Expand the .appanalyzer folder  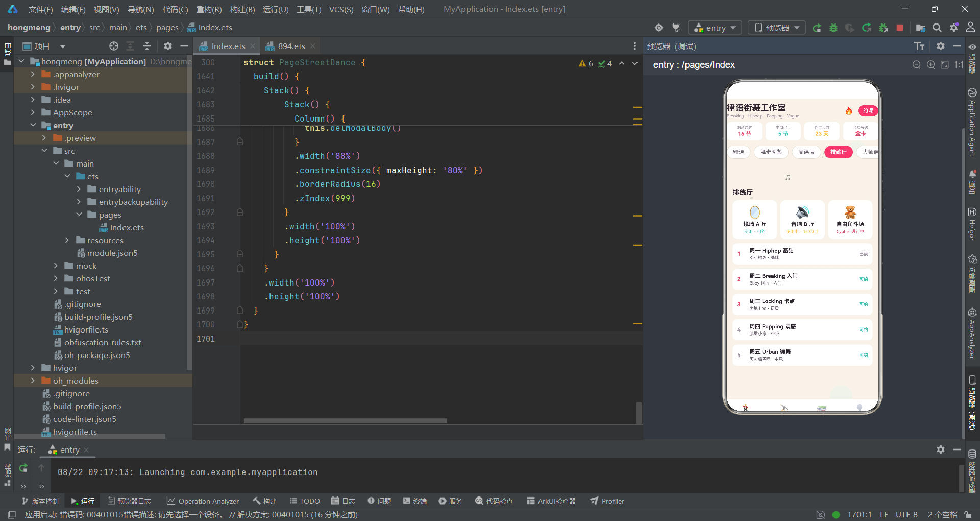(x=33, y=74)
